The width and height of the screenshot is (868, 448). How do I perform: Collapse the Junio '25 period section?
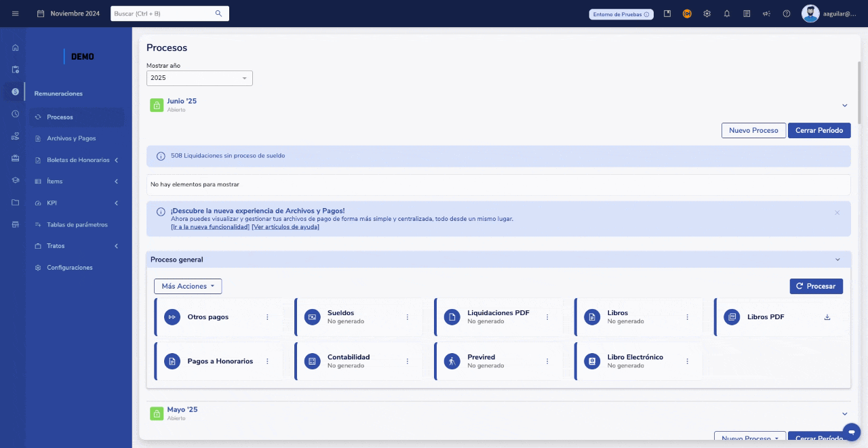[844, 105]
